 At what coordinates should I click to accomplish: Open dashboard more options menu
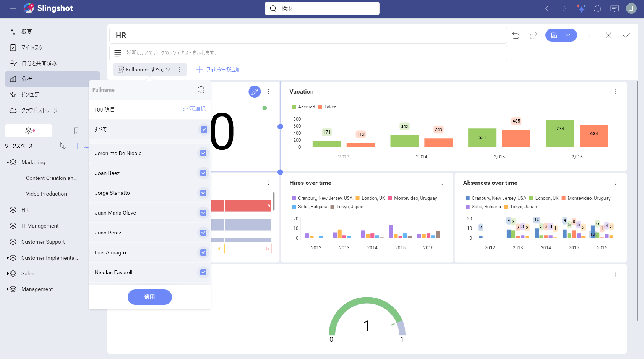pyautogui.click(x=589, y=35)
